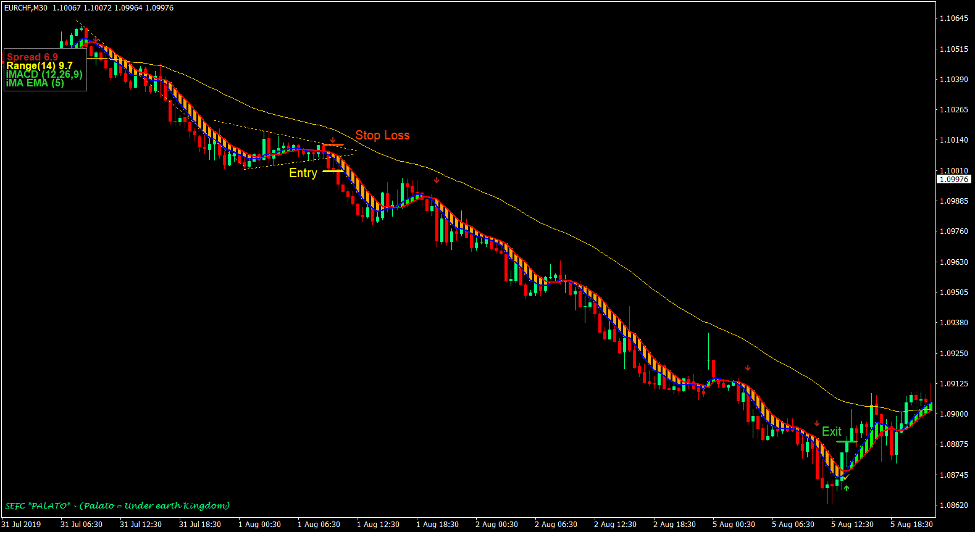
Task: Click the 31 Jul 18:30 time label
Action: pyautogui.click(x=200, y=524)
